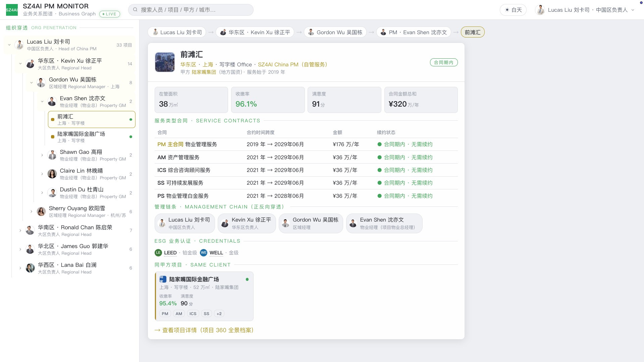The height and width of the screenshot is (362, 644).
Task: Click the 华东区 link in project header
Action: coord(188,64)
